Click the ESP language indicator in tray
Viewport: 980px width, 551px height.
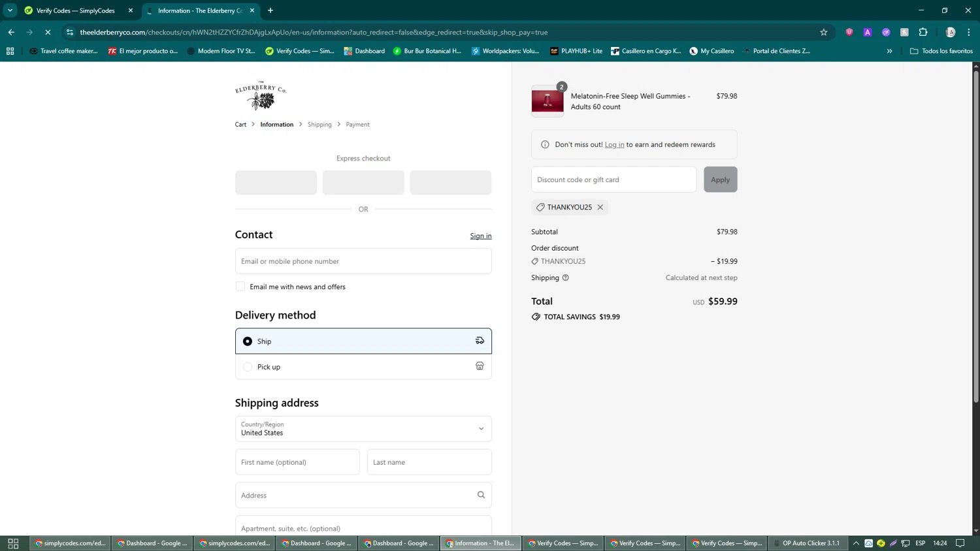coord(920,543)
